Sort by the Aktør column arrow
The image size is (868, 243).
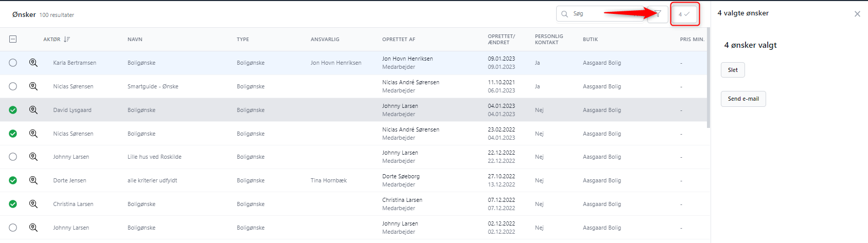click(67, 39)
